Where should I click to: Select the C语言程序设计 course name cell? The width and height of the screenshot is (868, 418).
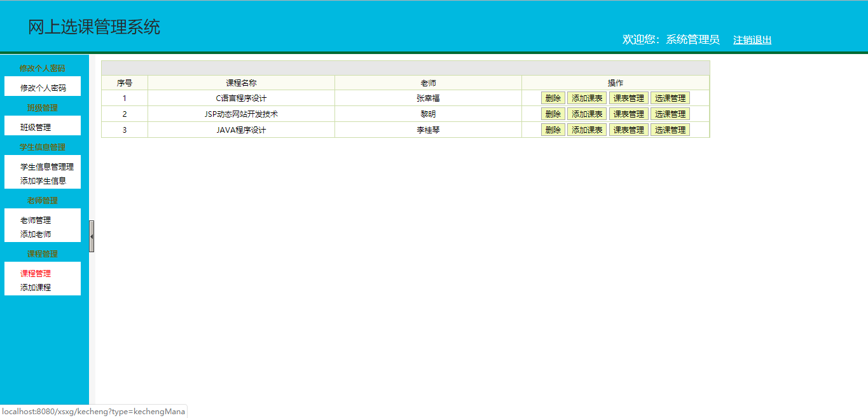pyautogui.click(x=242, y=98)
